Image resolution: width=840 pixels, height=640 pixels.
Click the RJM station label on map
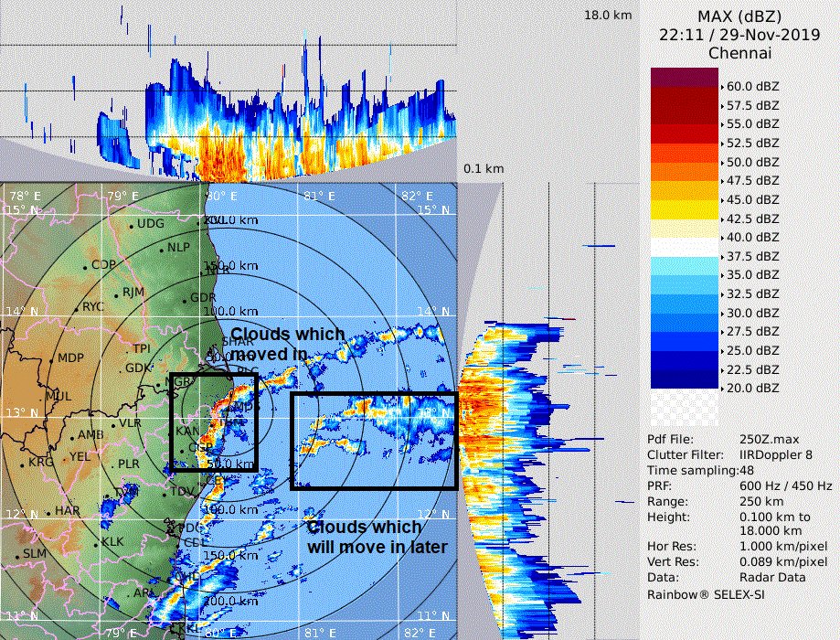coord(133,293)
